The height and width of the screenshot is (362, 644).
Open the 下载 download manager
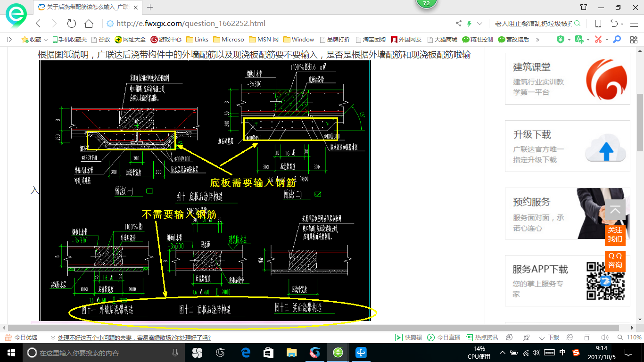coord(549,337)
